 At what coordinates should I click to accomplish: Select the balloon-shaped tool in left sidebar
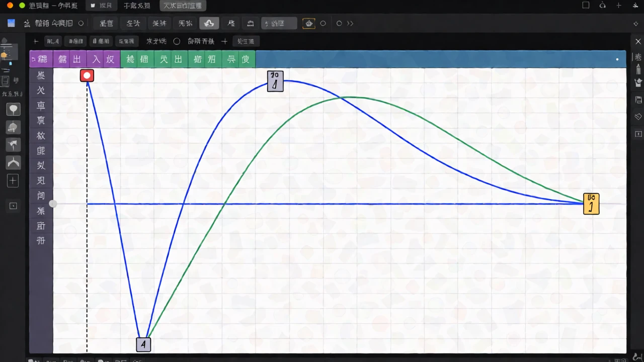click(x=13, y=110)
